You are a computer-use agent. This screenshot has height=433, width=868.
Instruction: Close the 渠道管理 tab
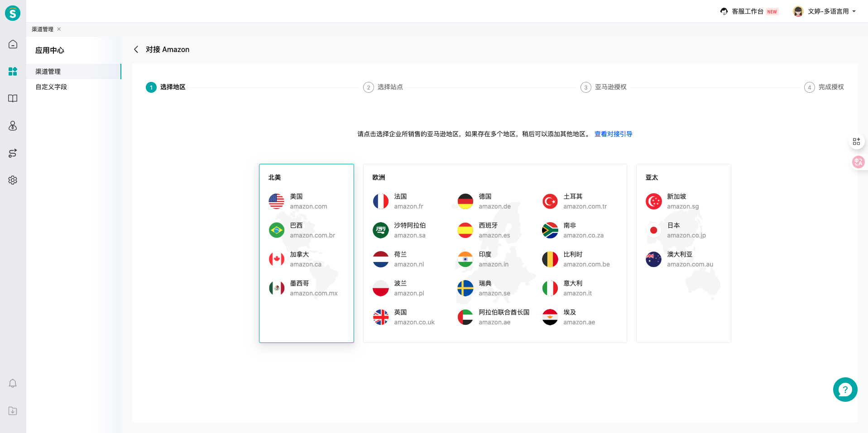59,29
